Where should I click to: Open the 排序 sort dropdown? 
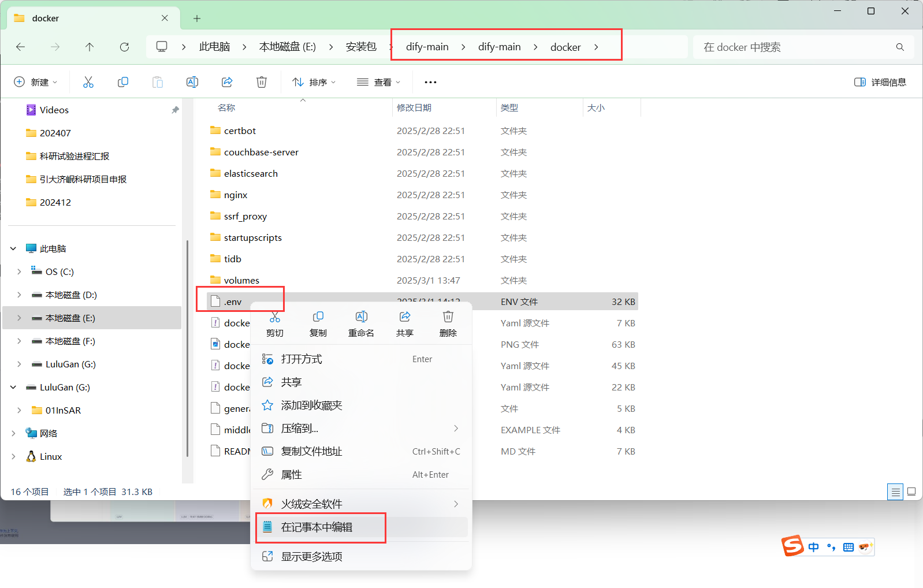tap(314, 82)
